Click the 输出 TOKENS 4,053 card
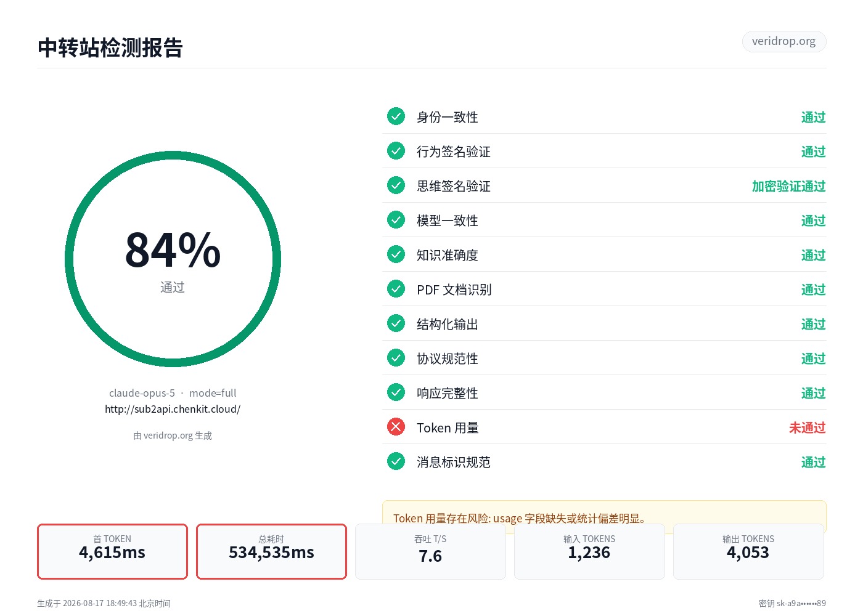Screen dimensions: 863x616 748,551
